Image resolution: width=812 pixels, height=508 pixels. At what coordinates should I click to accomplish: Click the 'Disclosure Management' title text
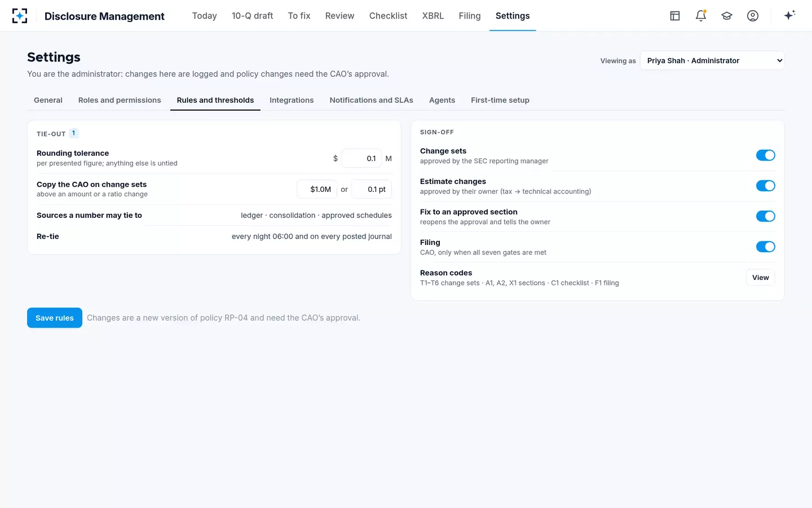pos(104,16)
